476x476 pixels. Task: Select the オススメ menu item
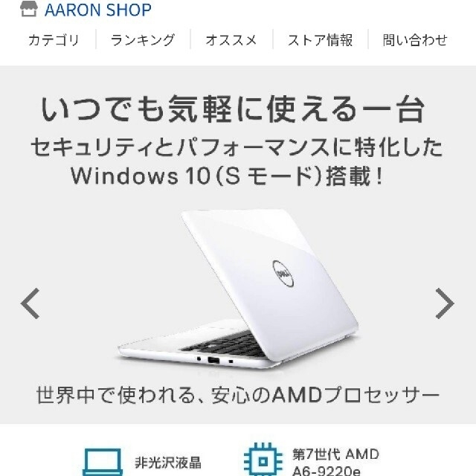coord(231,39)
